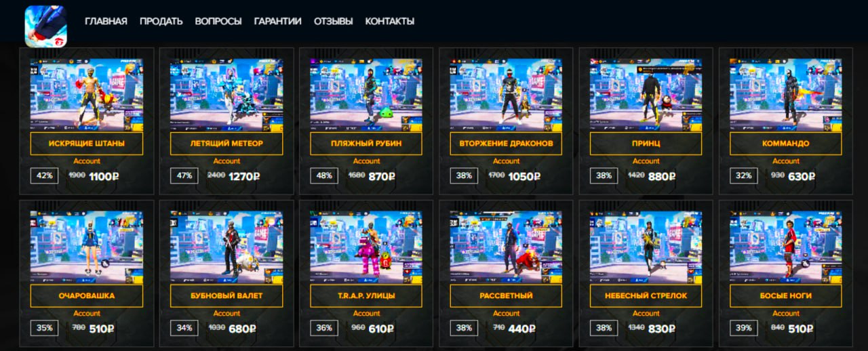Select the ЛЕТЯЩИЙ МЕТЕОР account button
Viewport: 868px width, 351px height.
(x=226, y=144)
